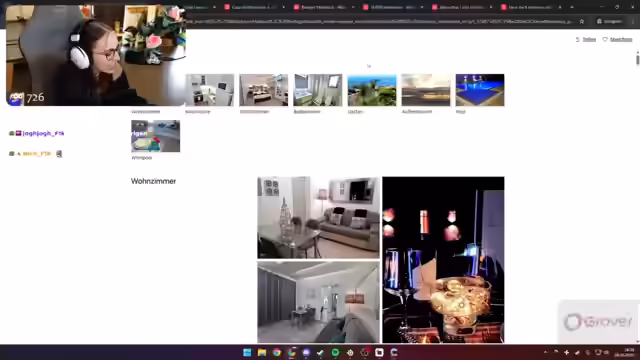Viewport: 640px width, 360px height.
Task: Open the white square app in the taskbar
Action: point(379,353)
